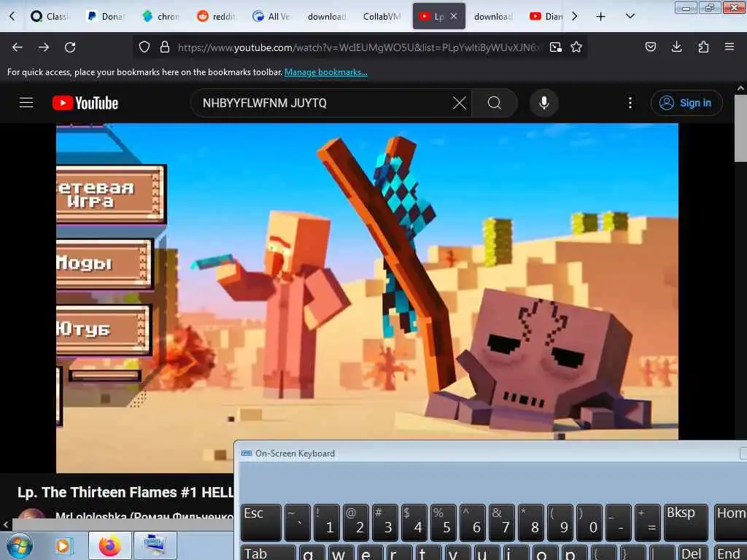Click the 5 key on On-Screen Keyboard
Viewport: 747px width, 560px height.
tap(444, 522)
